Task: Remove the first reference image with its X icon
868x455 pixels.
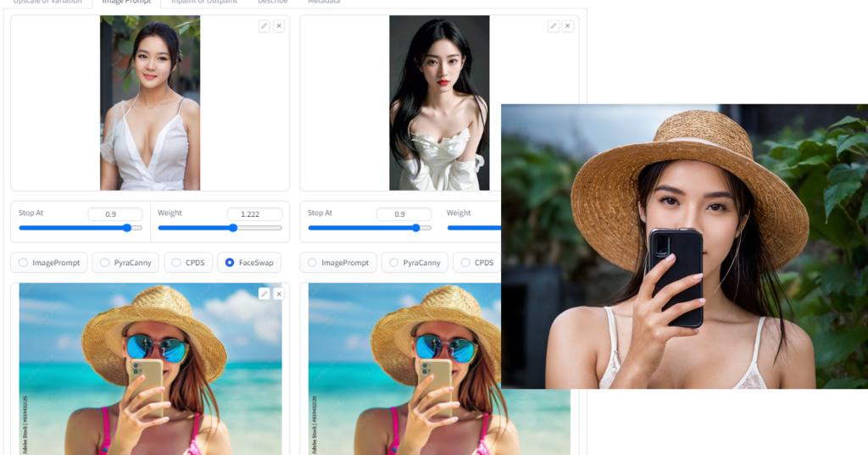Action: (x=279, y=26)
